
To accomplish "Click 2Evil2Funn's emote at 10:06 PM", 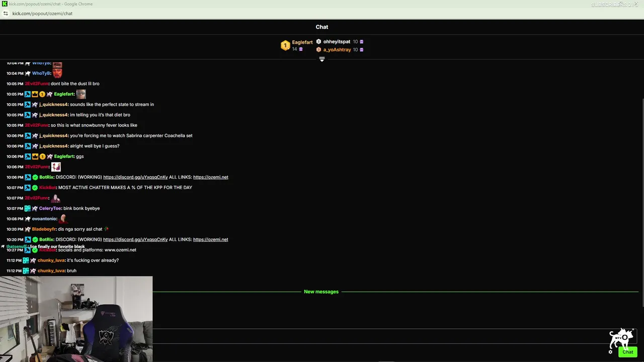I will pyautogui.click(x=56, y=166).
